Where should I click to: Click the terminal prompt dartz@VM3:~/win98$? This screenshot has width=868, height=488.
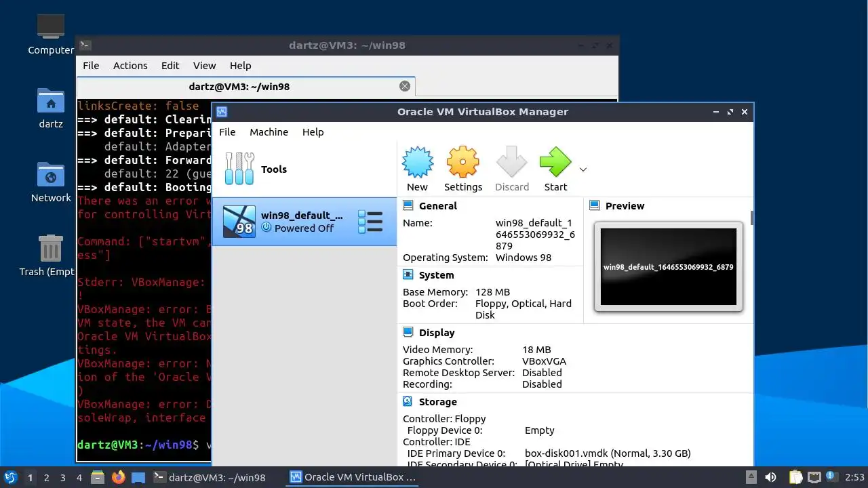tap(139, 445)
